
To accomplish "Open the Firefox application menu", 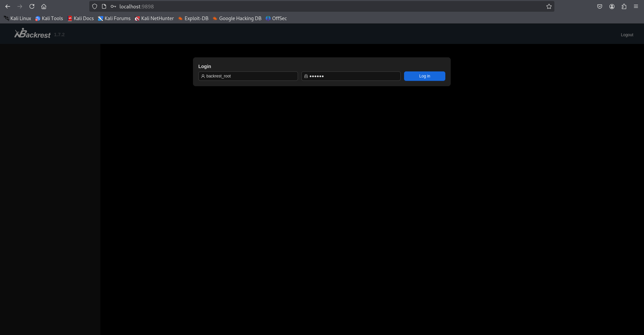I will (x=636, y=6).
